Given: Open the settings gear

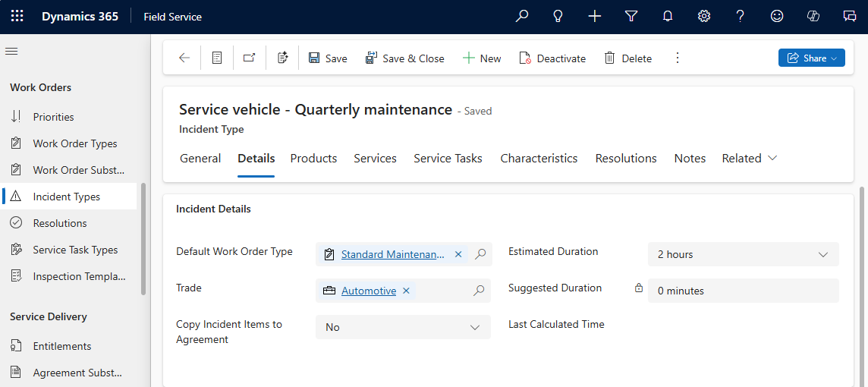Looking at the screenshot, I should tap(704, 16).
